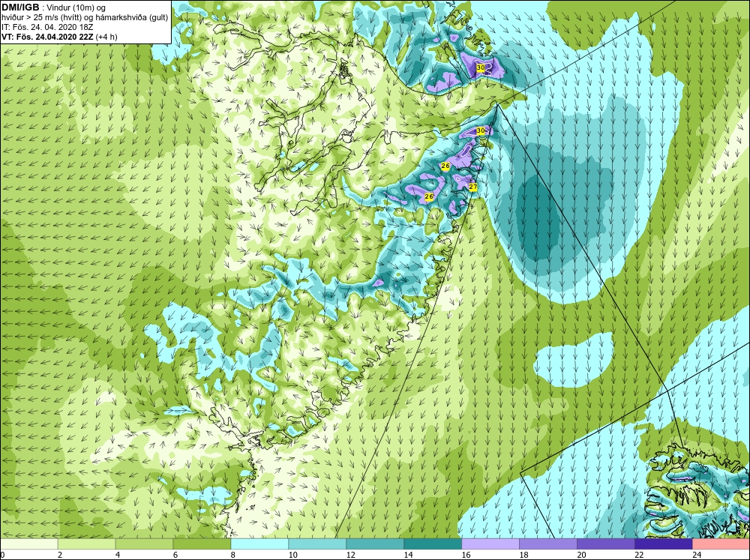Viewport: 750px width, 560px height.
Task: Click the legend scale label 12
Action: point(350,555)
